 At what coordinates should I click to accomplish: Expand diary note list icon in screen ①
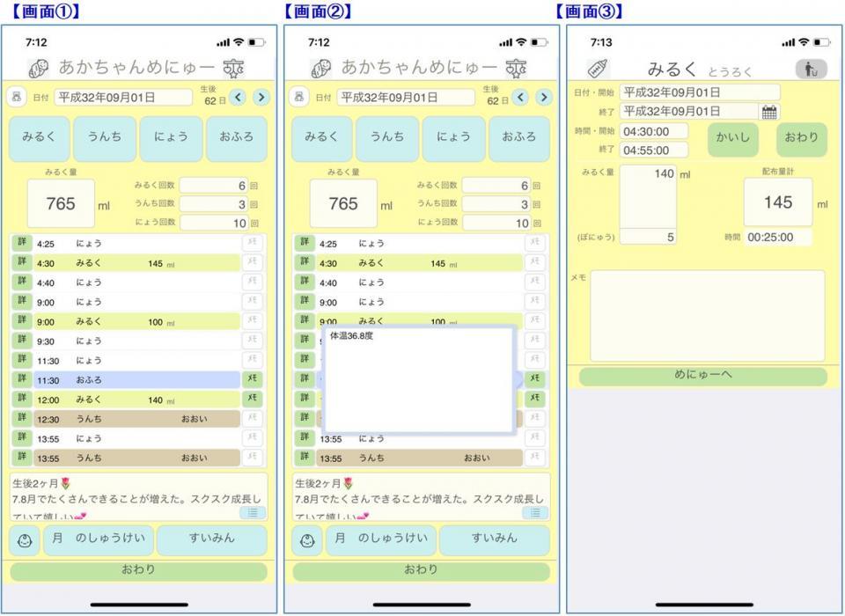point(253,512)
